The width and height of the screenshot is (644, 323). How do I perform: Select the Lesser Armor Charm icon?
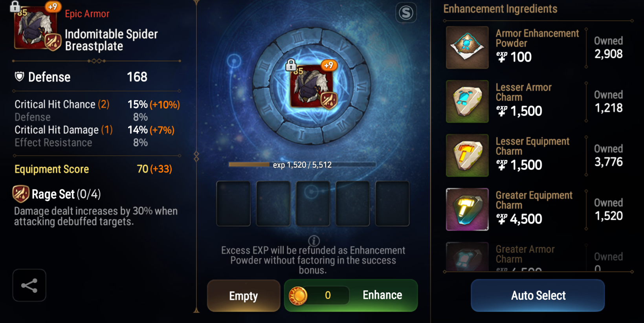[x=467, y=101]
